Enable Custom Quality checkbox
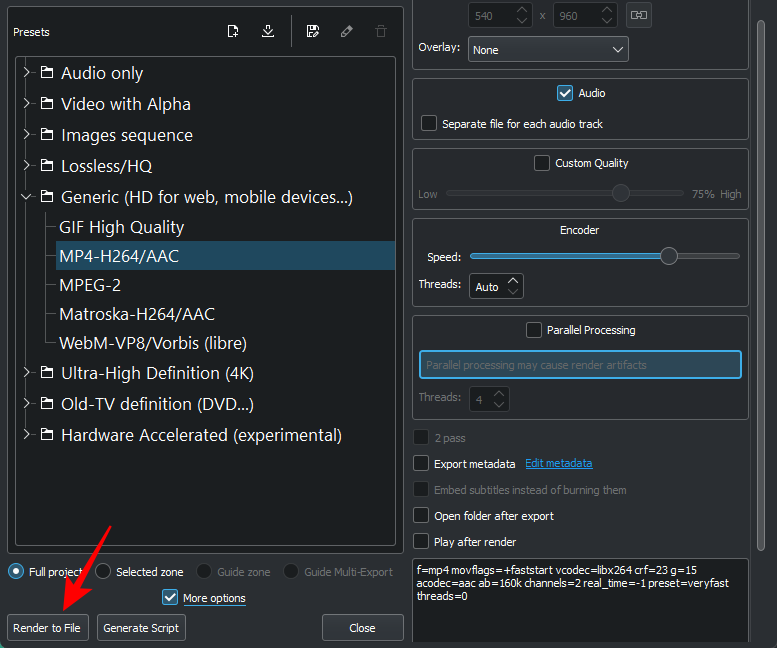This screenshot has height=648, width=777. tap(542, 163)
